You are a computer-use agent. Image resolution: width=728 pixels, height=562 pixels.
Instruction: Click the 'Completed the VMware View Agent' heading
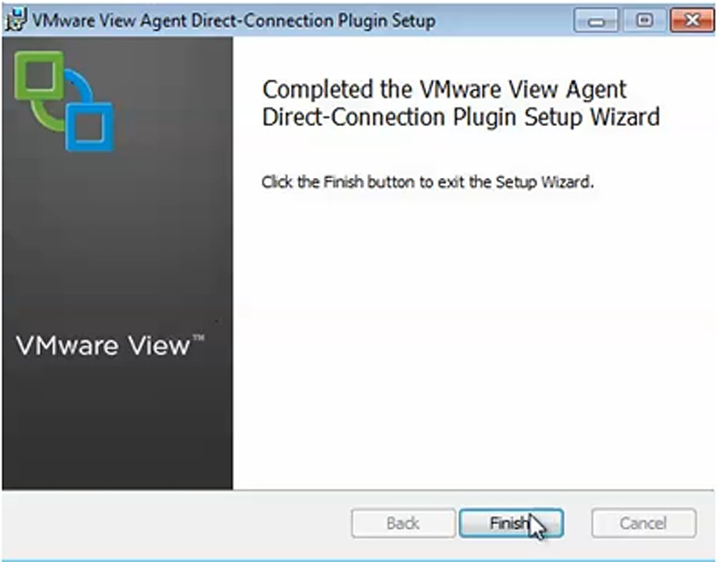[x=444, y=89]
